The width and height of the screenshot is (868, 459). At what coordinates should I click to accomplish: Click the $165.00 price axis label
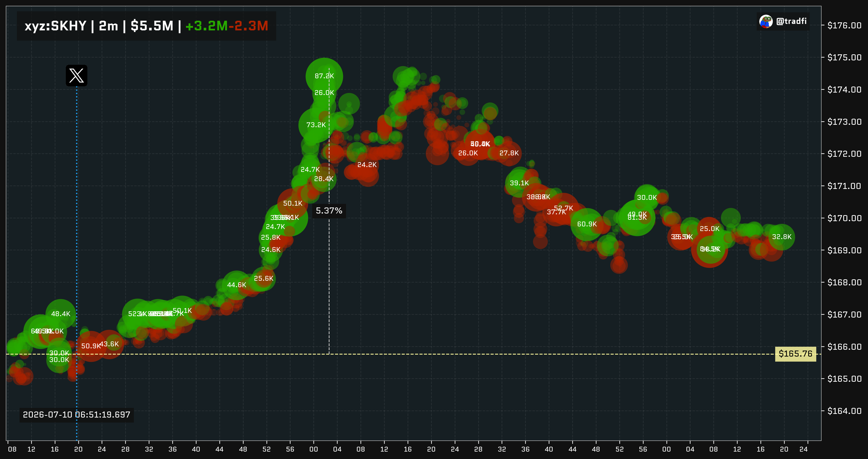pos(844,379)
